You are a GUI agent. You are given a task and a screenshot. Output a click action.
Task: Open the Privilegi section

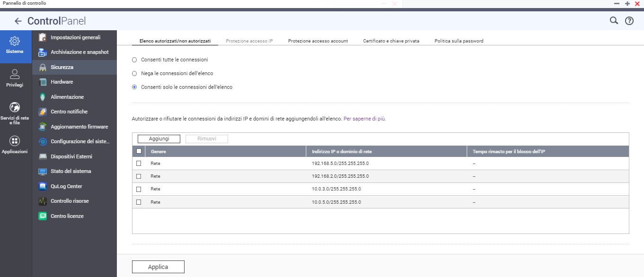tap(15, 78)
